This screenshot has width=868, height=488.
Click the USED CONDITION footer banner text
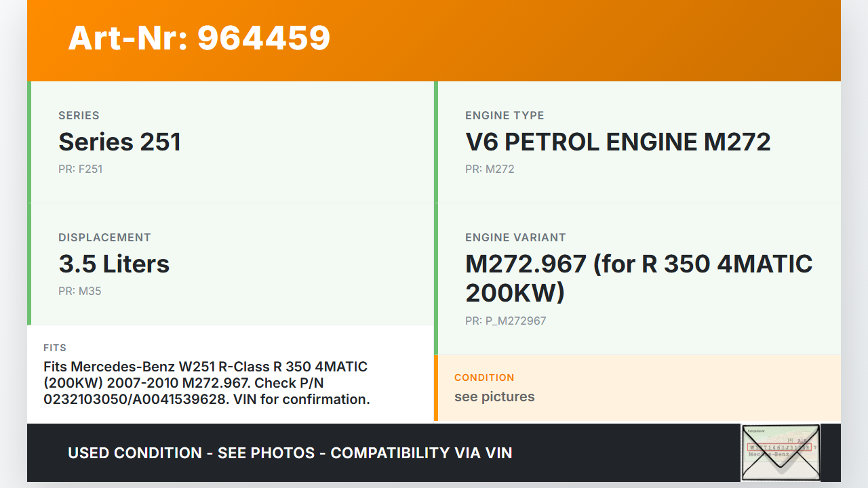pyautogui.click(x=290, y=453)
